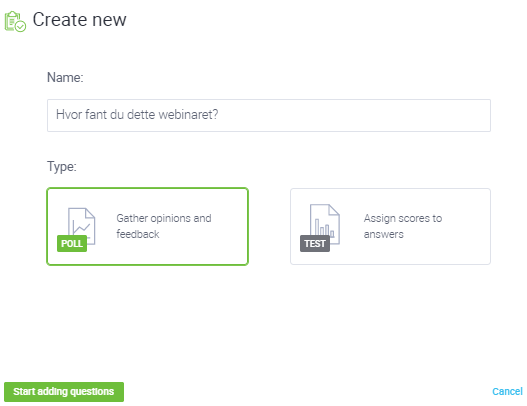Screen dimensions: 527x406
Task: Click the "Create new" heading
Action: click(80, 20)
